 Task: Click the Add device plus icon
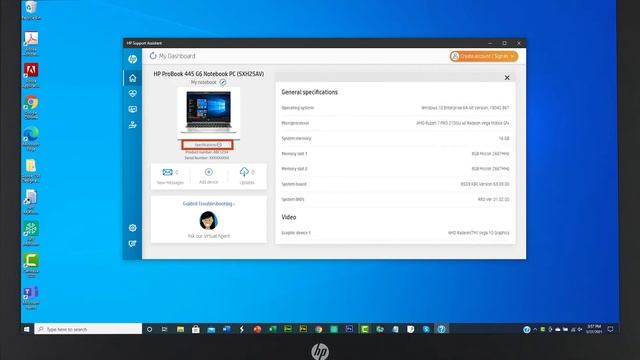click(x=209, y=172)
